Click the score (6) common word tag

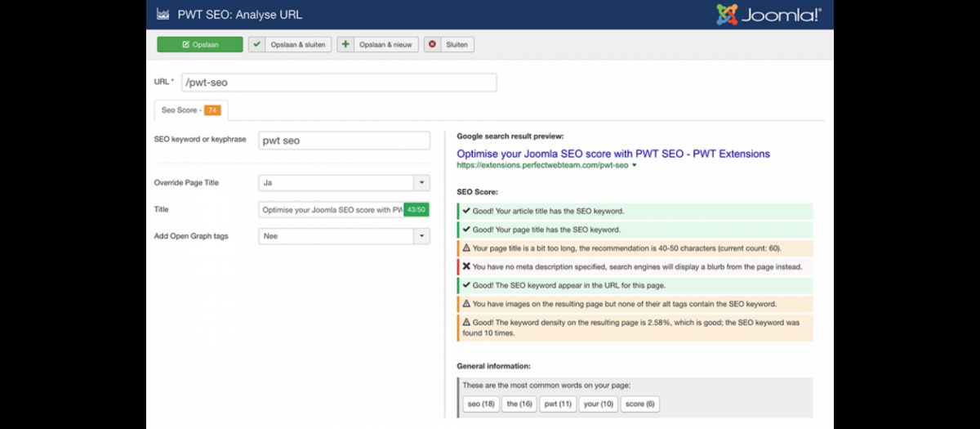(x=640, y=404)
